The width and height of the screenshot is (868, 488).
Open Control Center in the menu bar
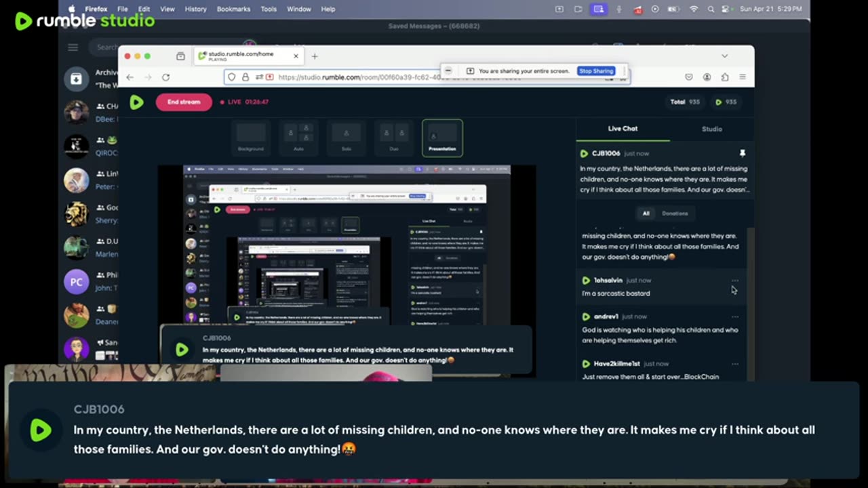click(726, 9)
